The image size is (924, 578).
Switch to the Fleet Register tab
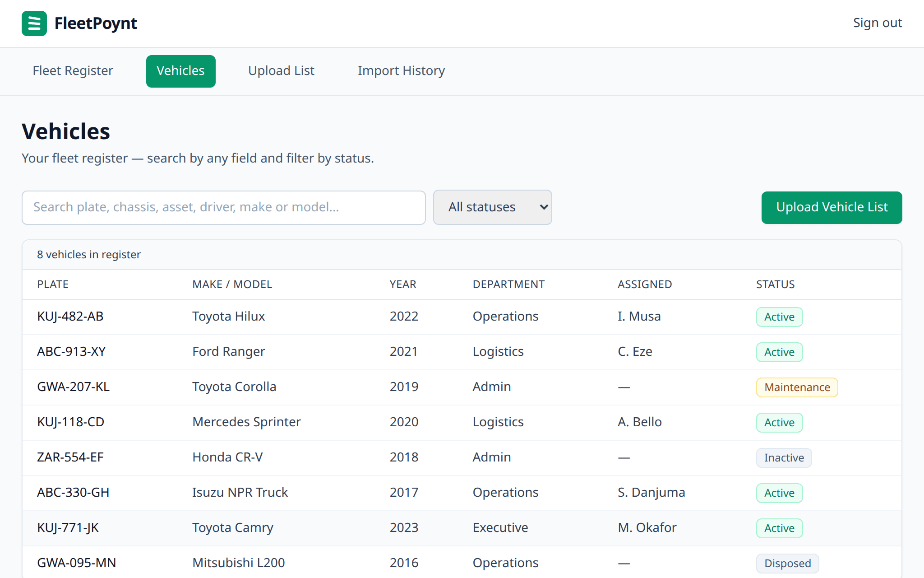point(73,71)
